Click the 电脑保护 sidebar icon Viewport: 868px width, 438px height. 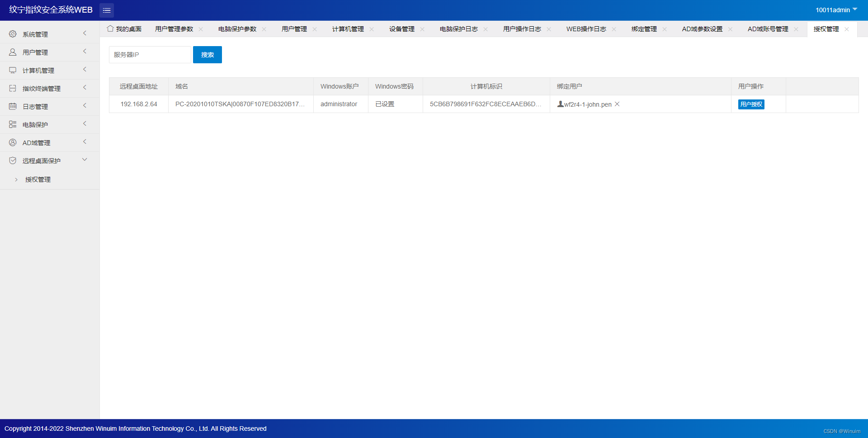tap(13, 124)
